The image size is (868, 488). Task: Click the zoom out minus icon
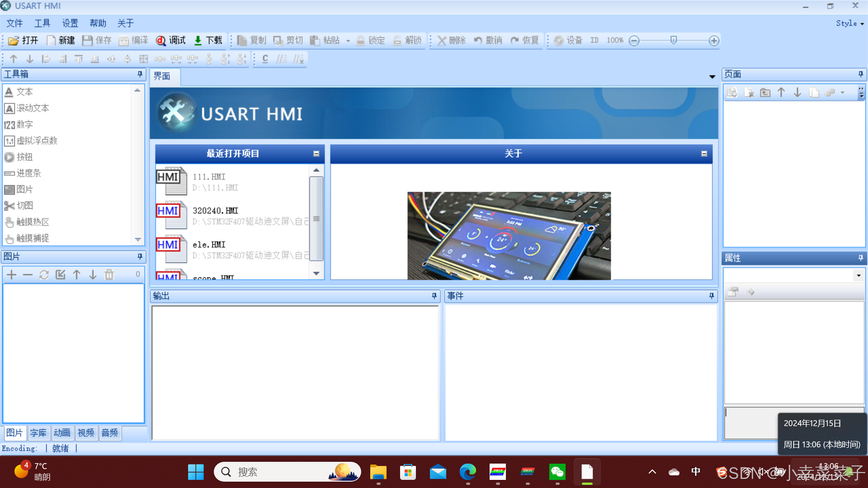[x=634, y=41]
